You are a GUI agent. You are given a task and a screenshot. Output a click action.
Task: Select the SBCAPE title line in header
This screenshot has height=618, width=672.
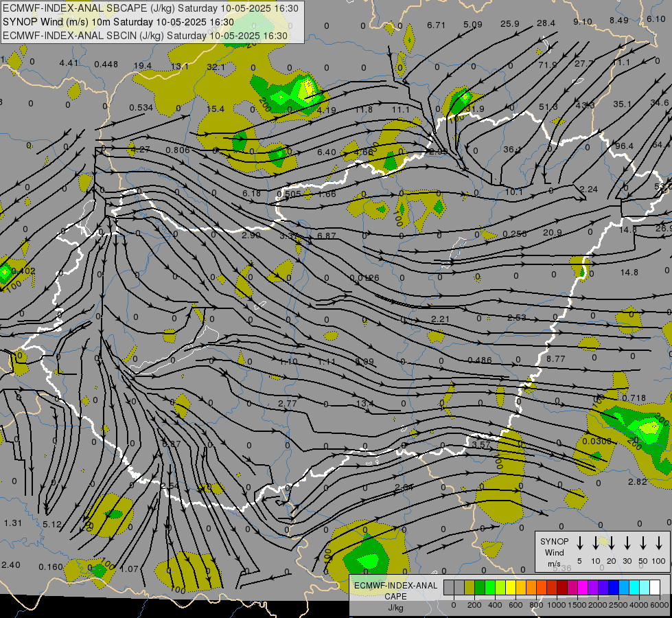(x=150, y=8)
